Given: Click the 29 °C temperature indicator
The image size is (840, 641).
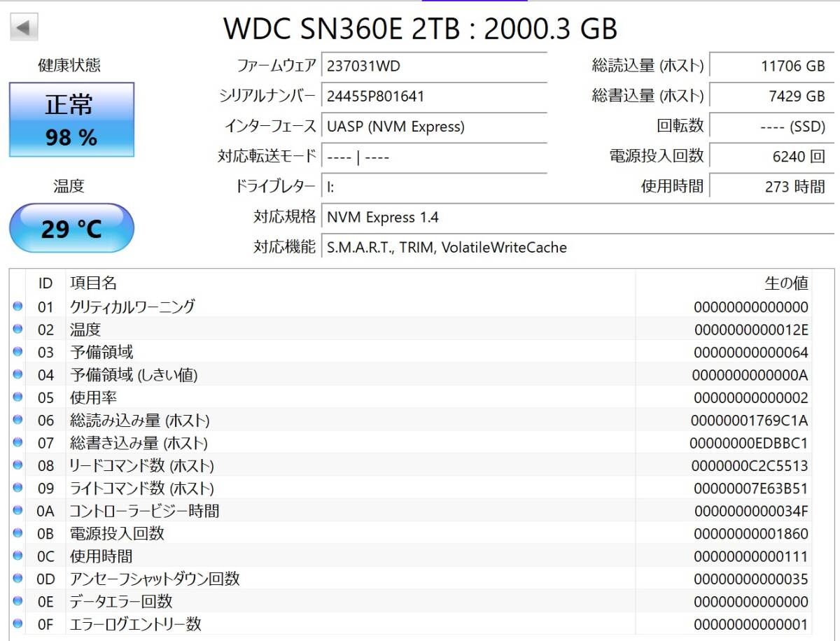Looking at the screenshot, I should [71, 229].
